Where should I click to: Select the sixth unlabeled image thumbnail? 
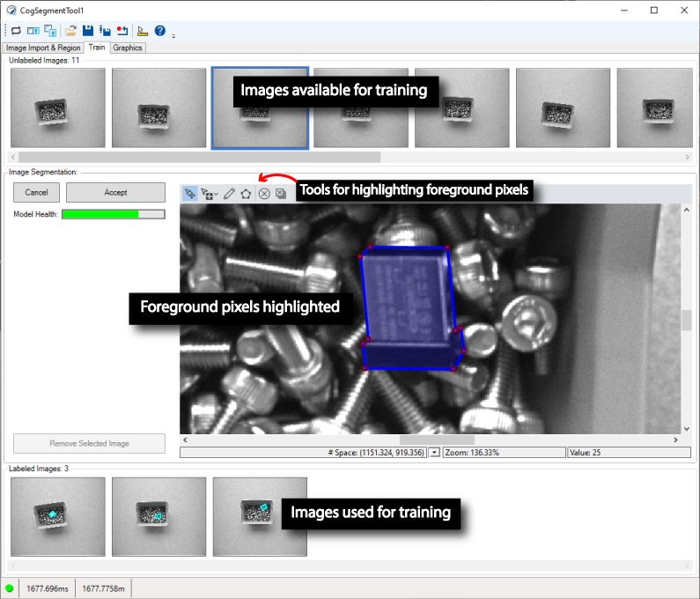(563, 107)
